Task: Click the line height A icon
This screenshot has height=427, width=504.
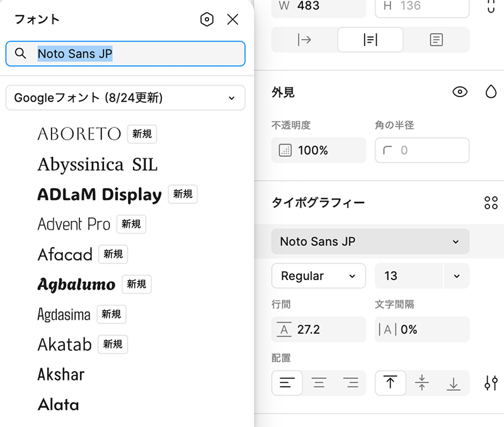Action: pyautogui.click(x=284, y=329)
